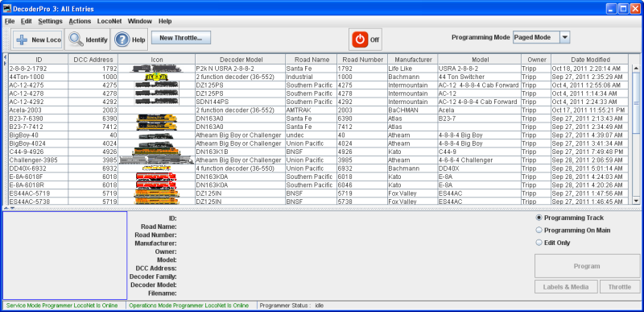This screenshot has height=312, width=644.
Task: Click Service Mode Programmer LocoNet status text
Action: pos(62,306)
